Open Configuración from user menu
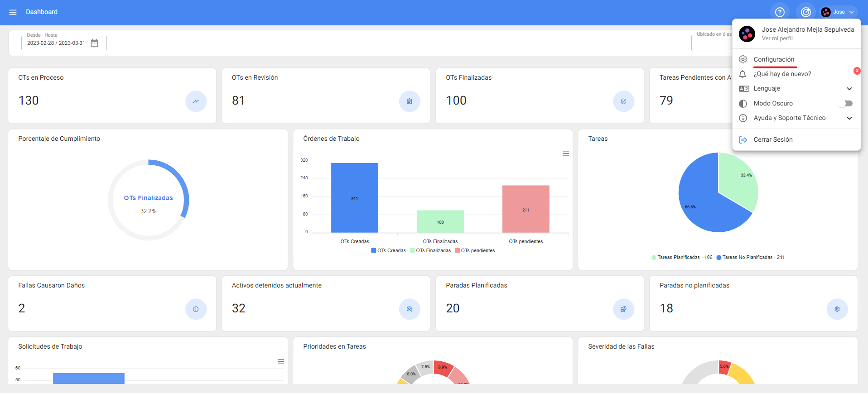 point(774,59)
